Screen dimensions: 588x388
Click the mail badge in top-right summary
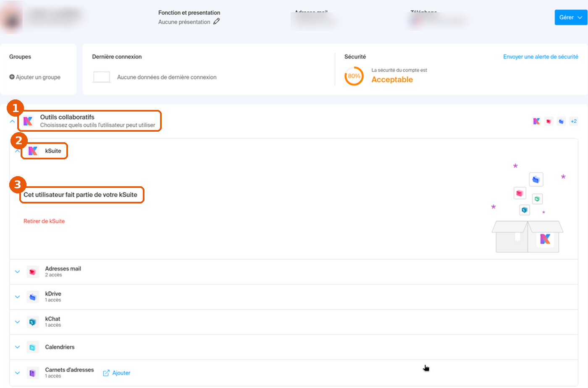point(549,121)
